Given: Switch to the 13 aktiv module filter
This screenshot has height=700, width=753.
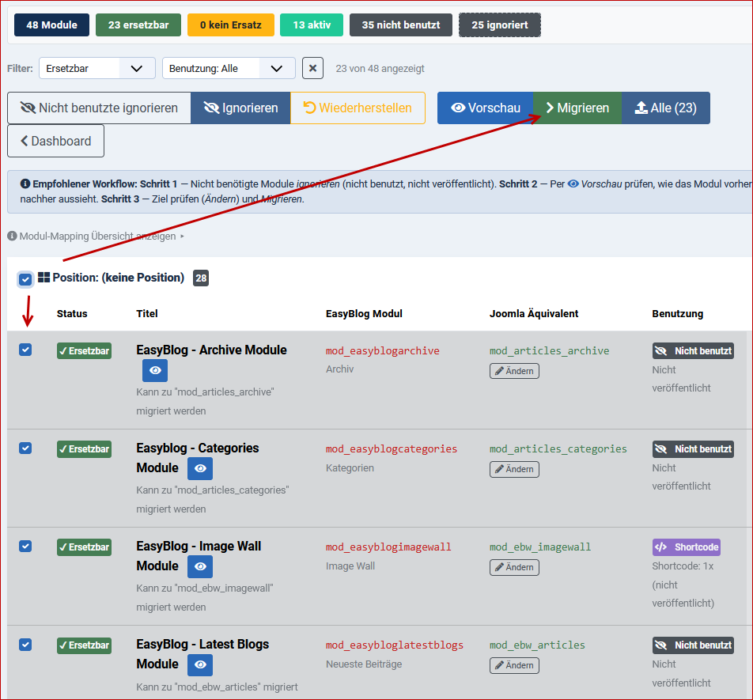Looking at the screenshot, I should pyautogui.click(x=311, y=25).
